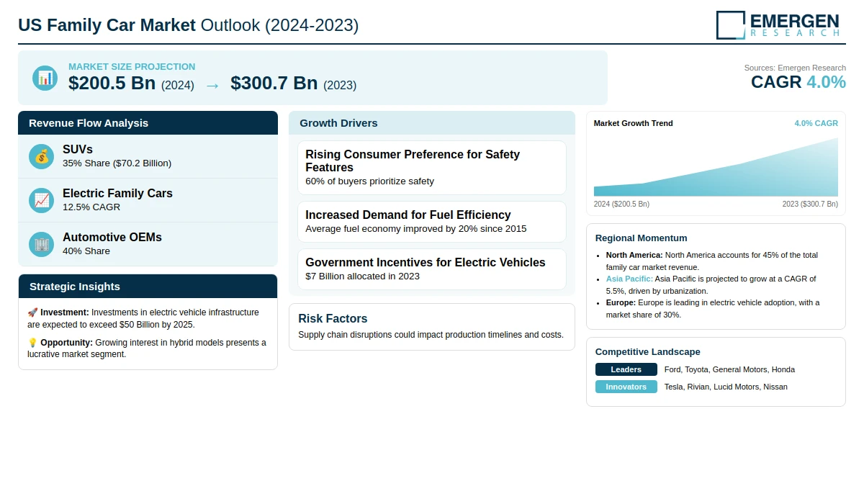Screen dimensions: 864x504
Task: Click the rocket icon next to Investment
Action: pyautogui.click(x=32, y=312)
